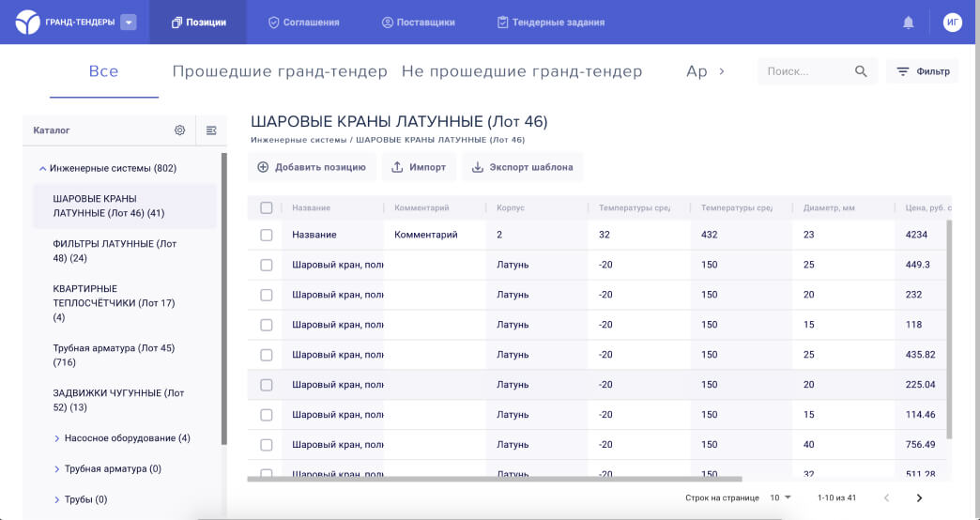Open the Позиции tab
This screenshot has height=520, width=980.
198,22
